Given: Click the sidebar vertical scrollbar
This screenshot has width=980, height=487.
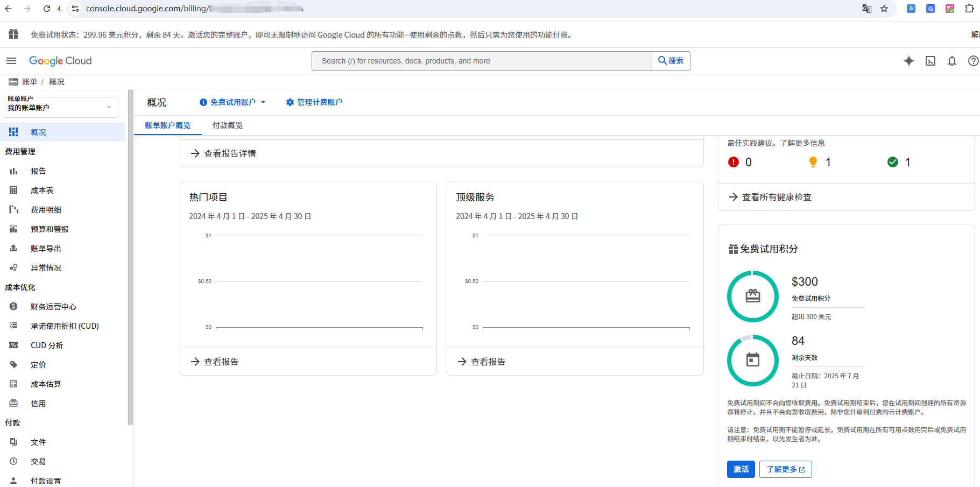Looking at the screenshot, I should 130,257.
